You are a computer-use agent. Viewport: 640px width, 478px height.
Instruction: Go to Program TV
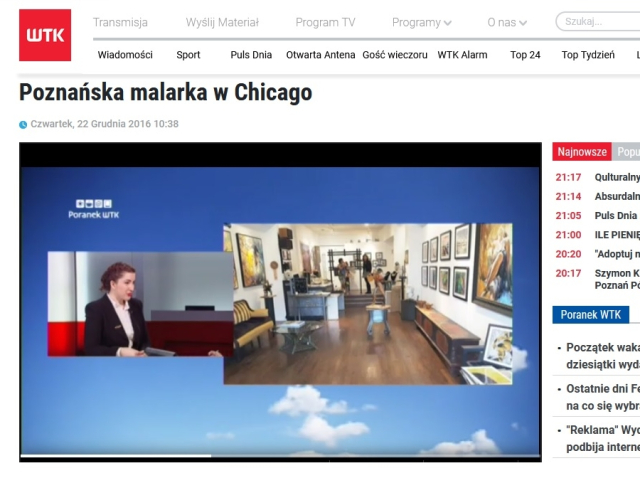[325, 22]
